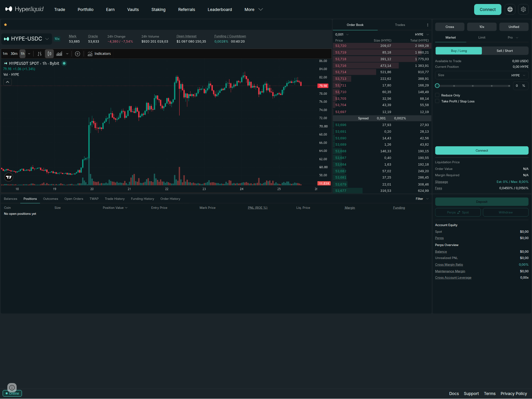Change Size currency dropdown HYPE
532x399 pixels.
[518, 75]
